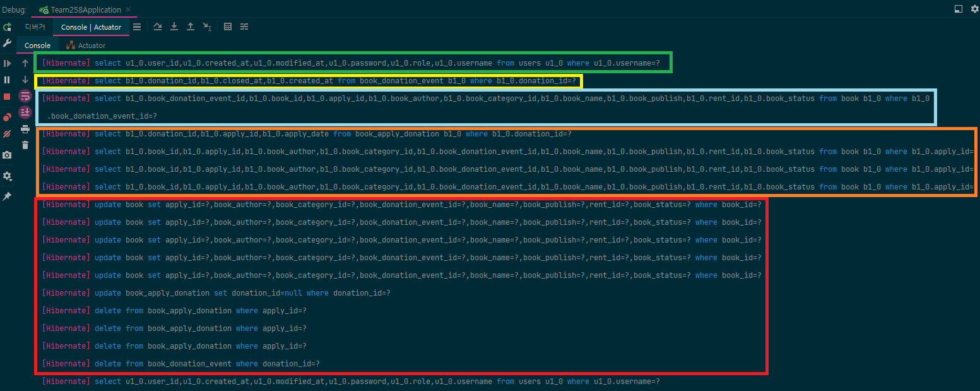Click the 'from book_donation_event b1_0' select line

309,81
